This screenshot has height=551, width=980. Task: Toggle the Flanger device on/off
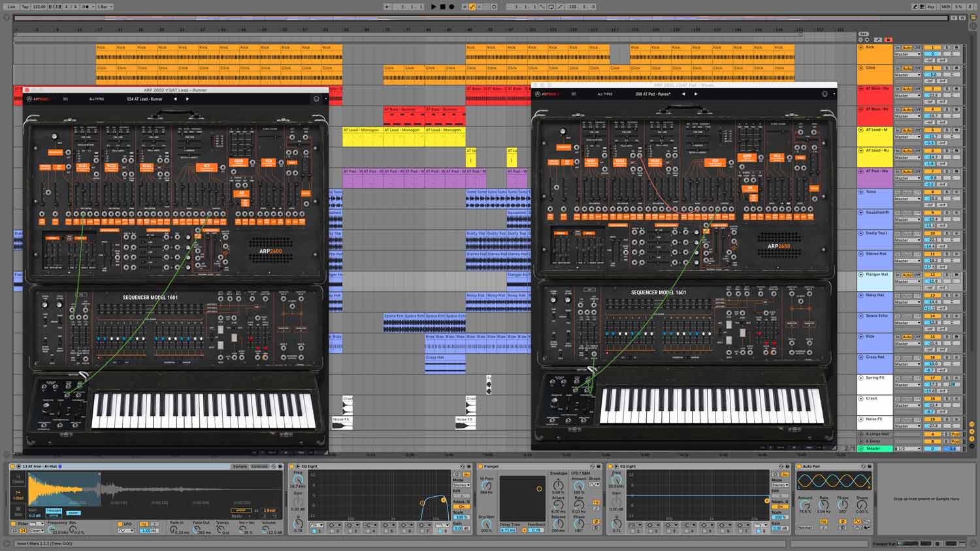point(482,466)
